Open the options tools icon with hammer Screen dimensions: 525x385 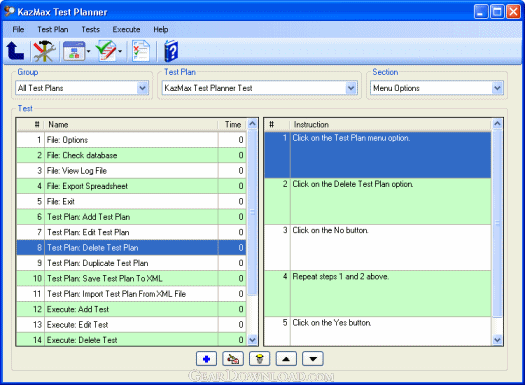[x=44, y=51]
